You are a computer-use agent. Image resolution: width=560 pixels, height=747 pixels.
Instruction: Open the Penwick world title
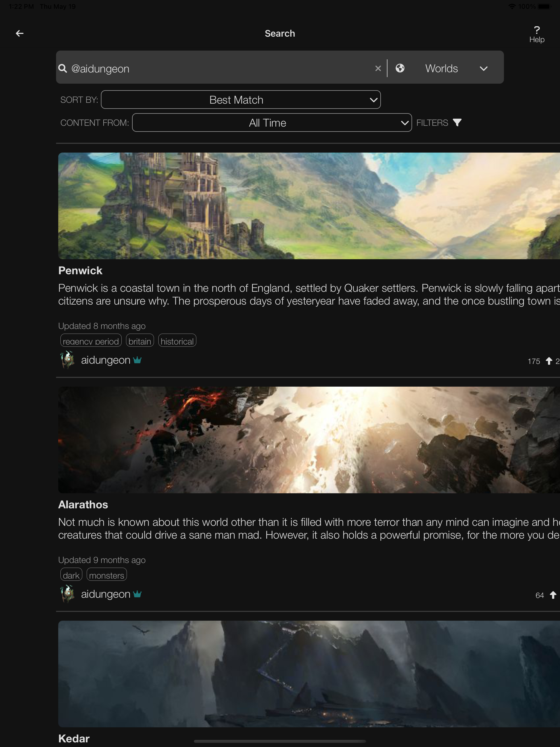click(x=80, y=270)
